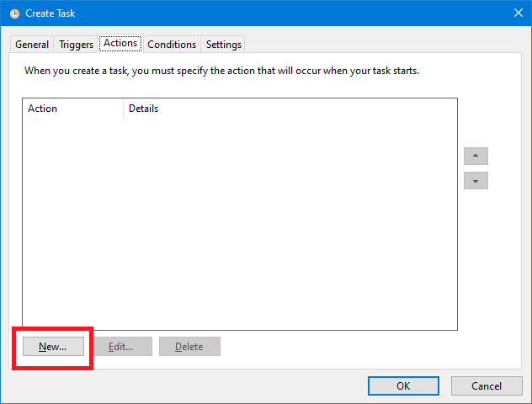The image size is (532, 404).
Task: Click the Edit... button
Action: (x=121, y=346)
